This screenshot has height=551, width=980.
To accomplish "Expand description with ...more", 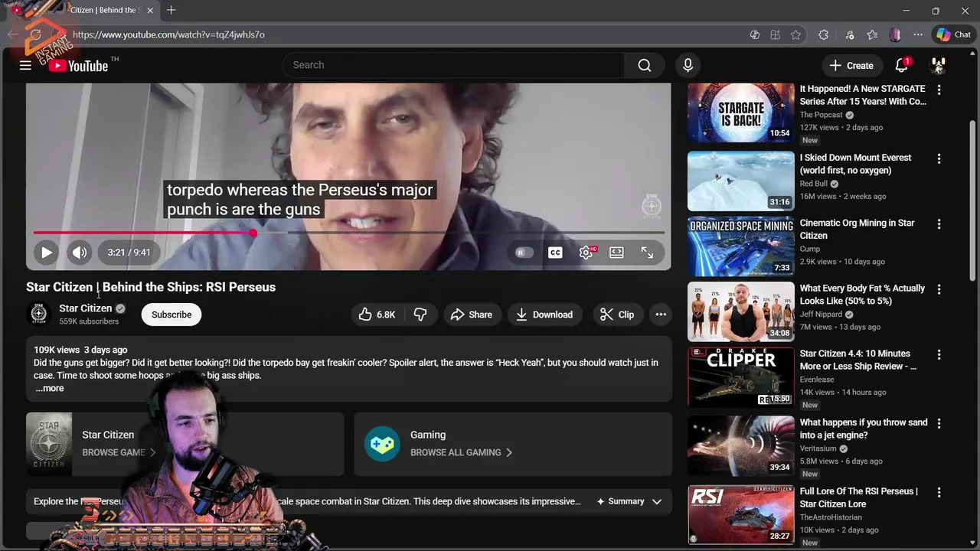I will [x=50, y=388].
